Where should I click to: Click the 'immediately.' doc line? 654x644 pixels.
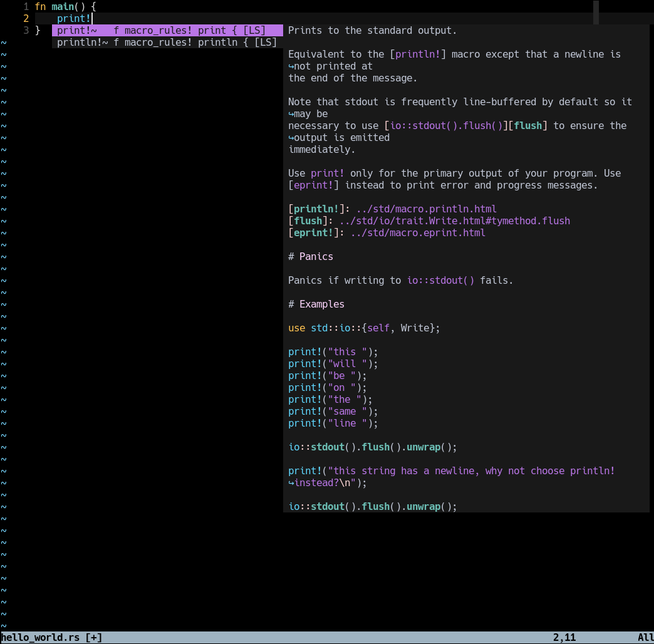321,149
